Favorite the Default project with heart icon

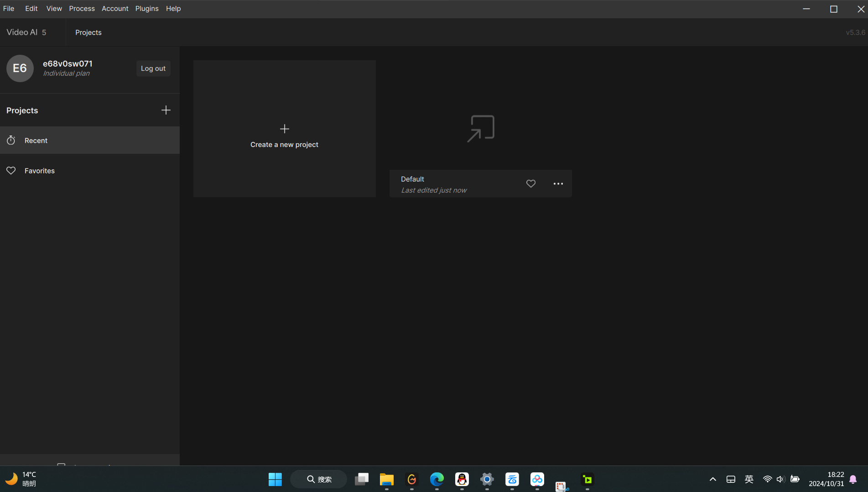point(530,183)
